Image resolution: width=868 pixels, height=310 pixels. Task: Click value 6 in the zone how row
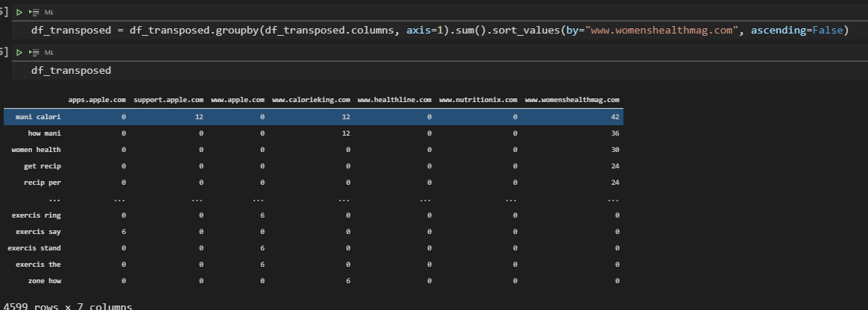pyautogui.click(x=348, y=281)
